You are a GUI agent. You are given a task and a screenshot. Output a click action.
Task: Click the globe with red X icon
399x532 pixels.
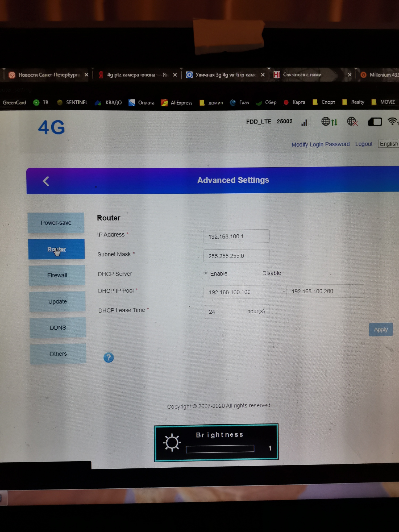tap(352, 122)
